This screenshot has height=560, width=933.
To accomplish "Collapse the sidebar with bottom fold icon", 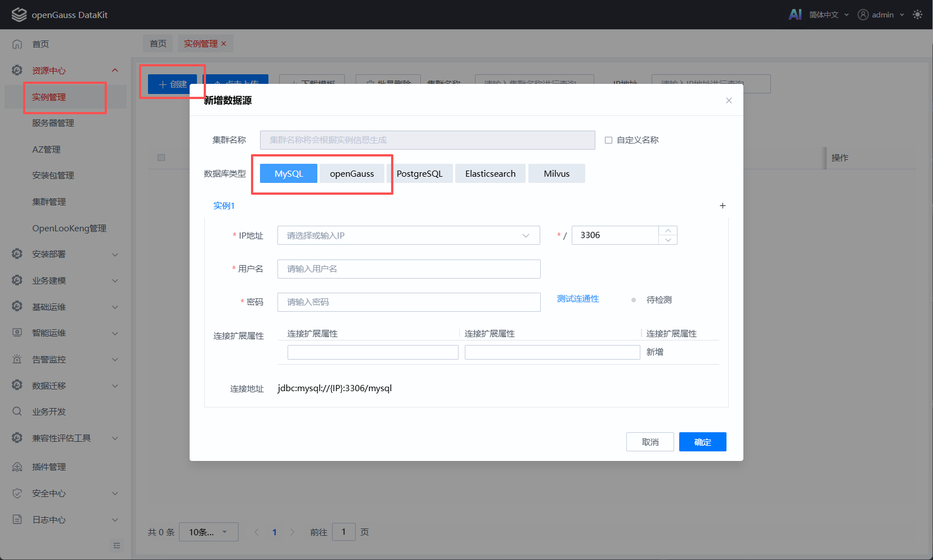I will (117, 545).
